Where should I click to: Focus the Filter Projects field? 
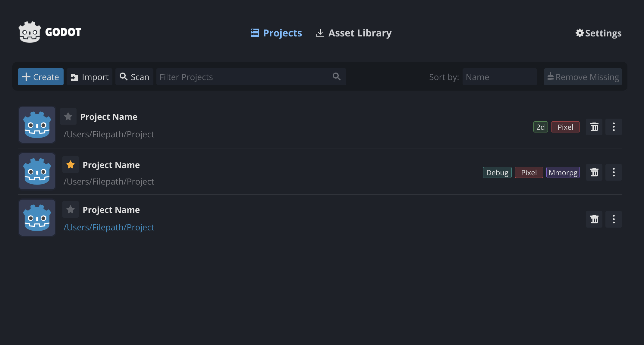point(251,77)
